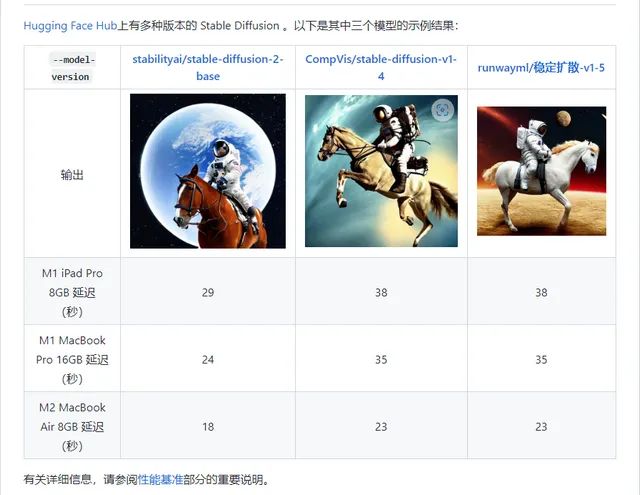Image resolution: width=640 pixels, height=495 pixels.
Task: Select the value 18 in MacBook Air row
Action: [x=208, y=426]
